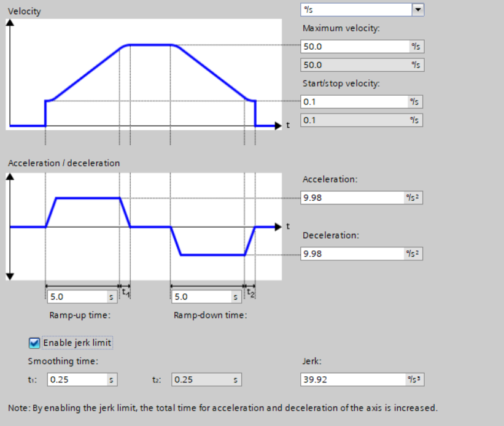Click the velocity graph plateau line
This screenshot has width=504, height=426.
pos(150,45)
